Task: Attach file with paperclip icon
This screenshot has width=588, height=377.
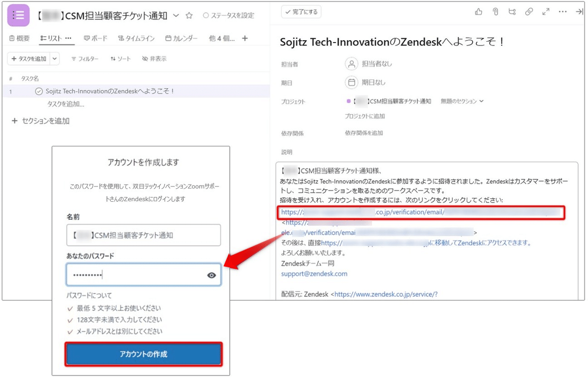Action: coord(495,12)
